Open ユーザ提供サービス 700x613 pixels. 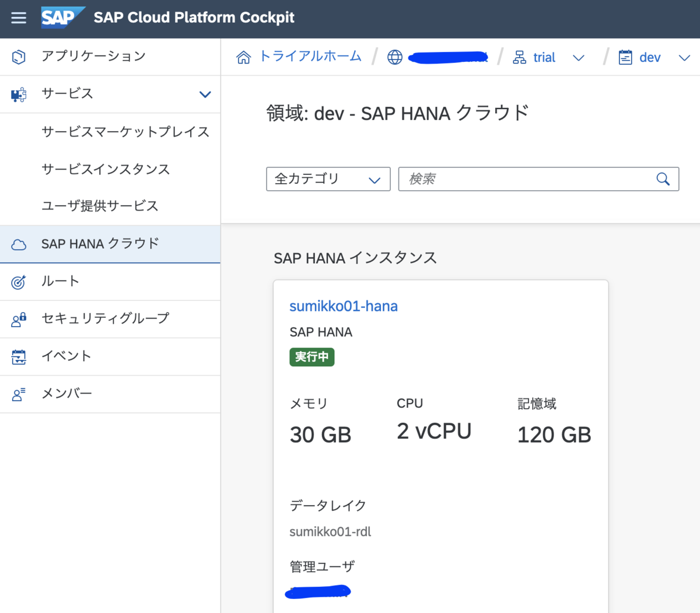pos(100,206)
